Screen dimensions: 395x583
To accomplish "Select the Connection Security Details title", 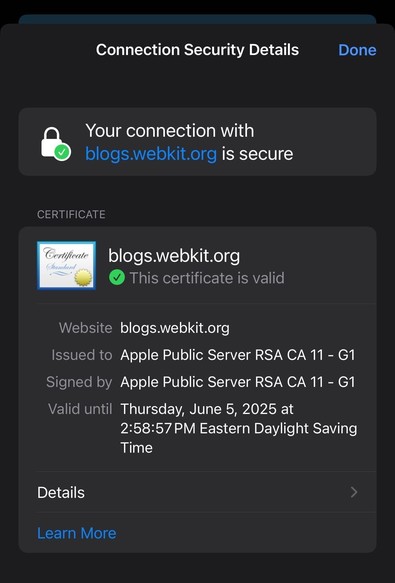I will pos(197,50).
